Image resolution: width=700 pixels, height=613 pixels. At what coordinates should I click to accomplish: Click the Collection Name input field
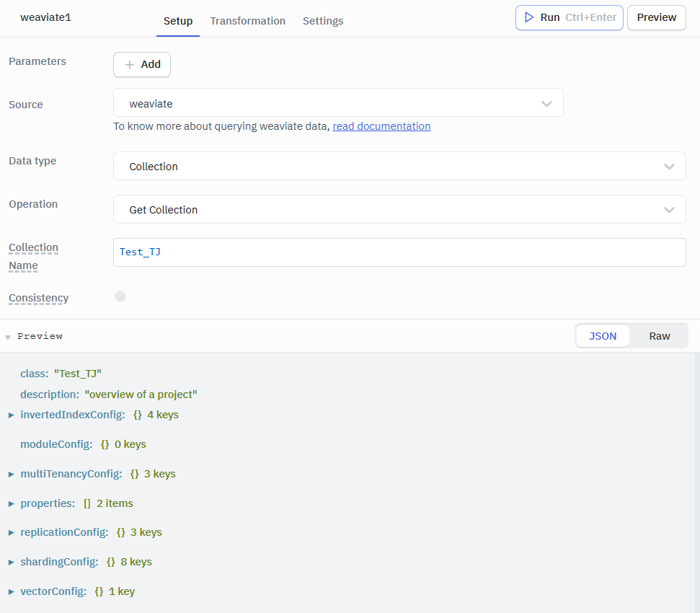[399, 252]
